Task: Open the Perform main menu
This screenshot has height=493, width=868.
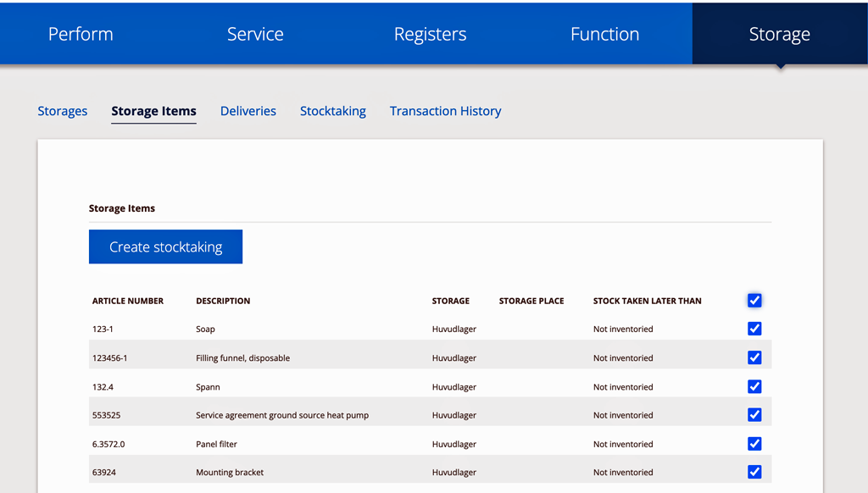Action: point(81,34)
